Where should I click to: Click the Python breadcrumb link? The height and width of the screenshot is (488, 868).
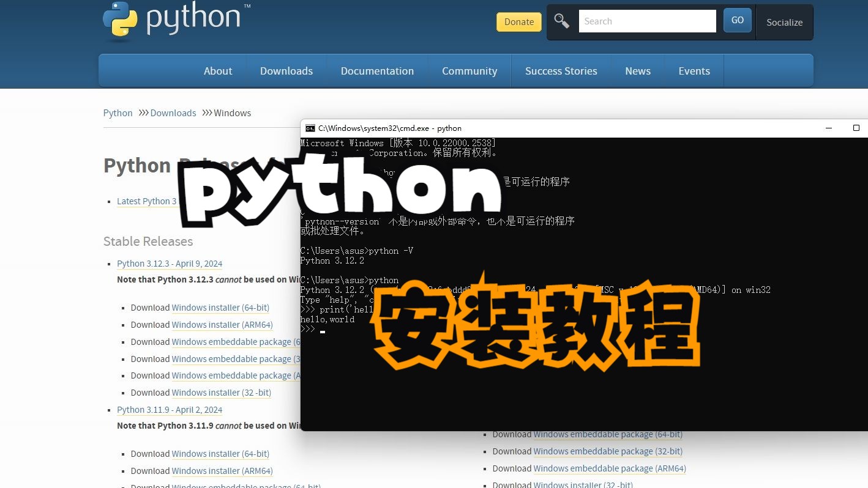[118, 113]
